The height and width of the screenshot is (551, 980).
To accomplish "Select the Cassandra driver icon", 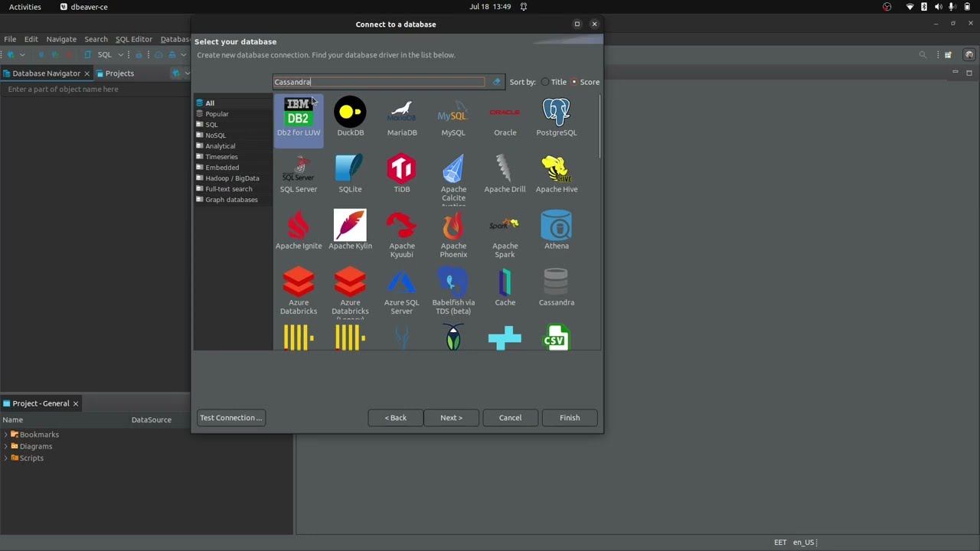I will [x=557, y=282].
